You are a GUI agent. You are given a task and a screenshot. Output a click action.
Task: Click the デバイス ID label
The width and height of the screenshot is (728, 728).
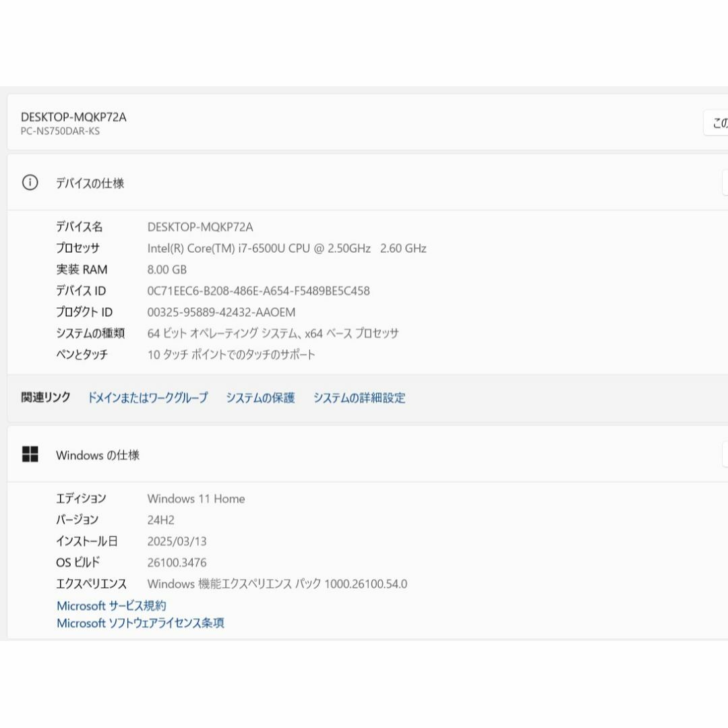81,291
